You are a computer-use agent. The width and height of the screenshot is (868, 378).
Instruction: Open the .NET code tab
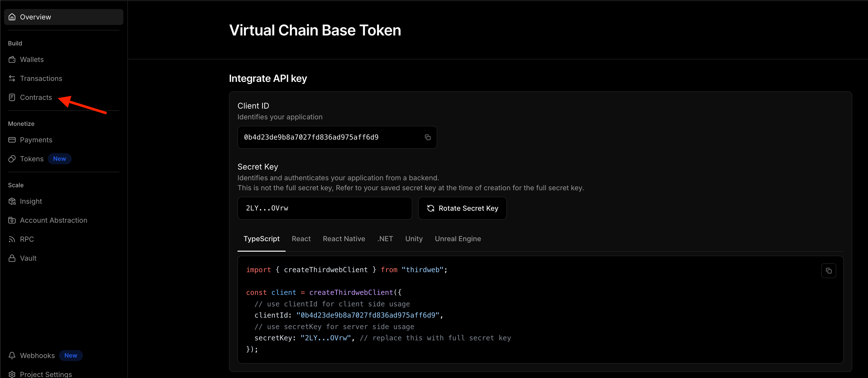(385, 238)
